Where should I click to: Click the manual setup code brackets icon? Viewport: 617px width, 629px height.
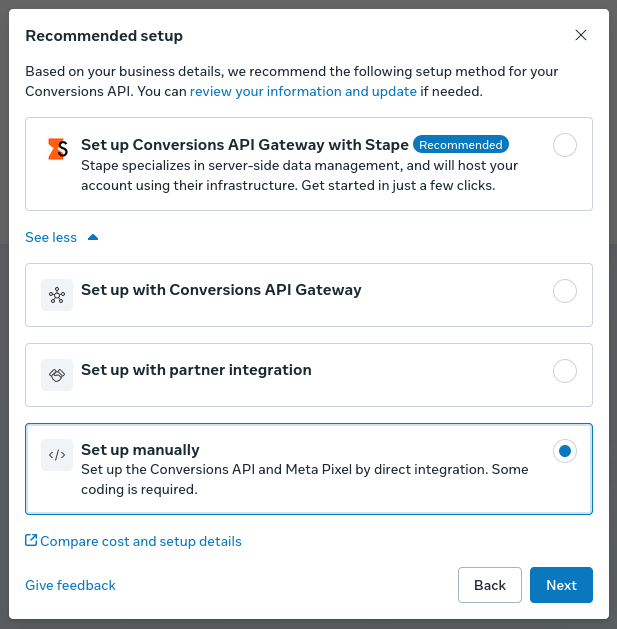[x=57, y=455]
